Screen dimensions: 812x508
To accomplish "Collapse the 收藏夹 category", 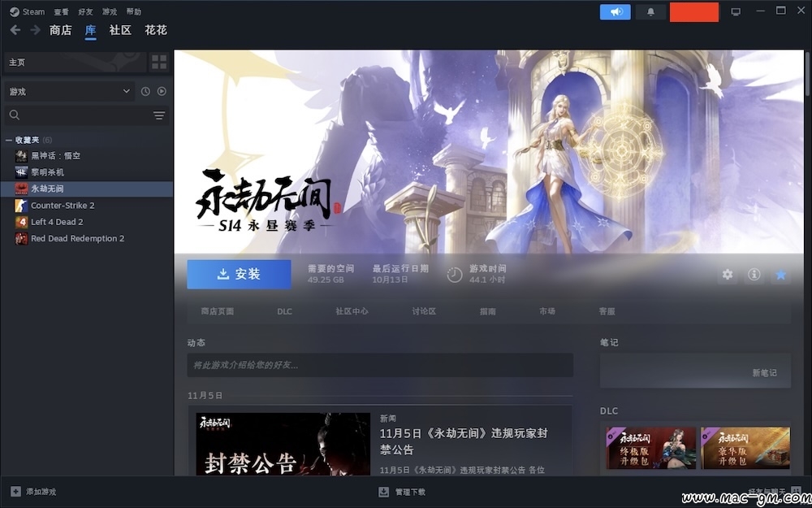I will (8, 140).
